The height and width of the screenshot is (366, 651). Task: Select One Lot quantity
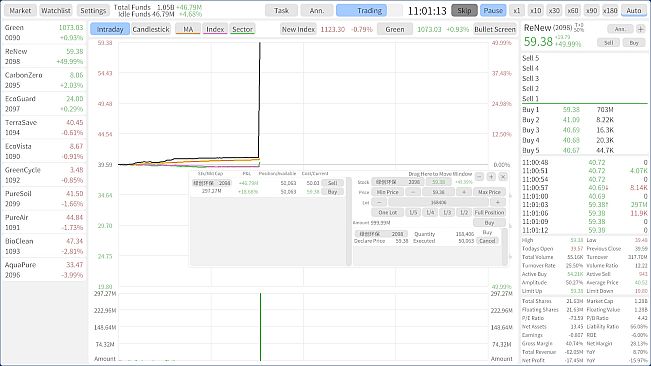tap(387, 212)
